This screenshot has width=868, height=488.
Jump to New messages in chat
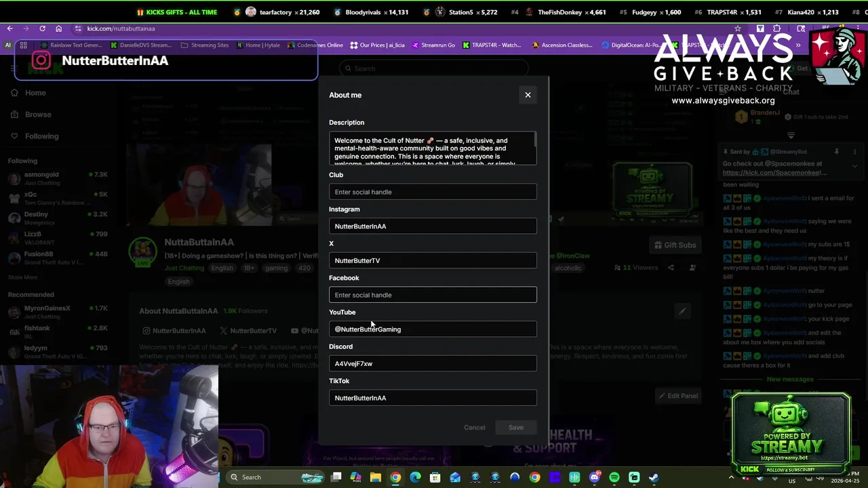click(790, 380)
